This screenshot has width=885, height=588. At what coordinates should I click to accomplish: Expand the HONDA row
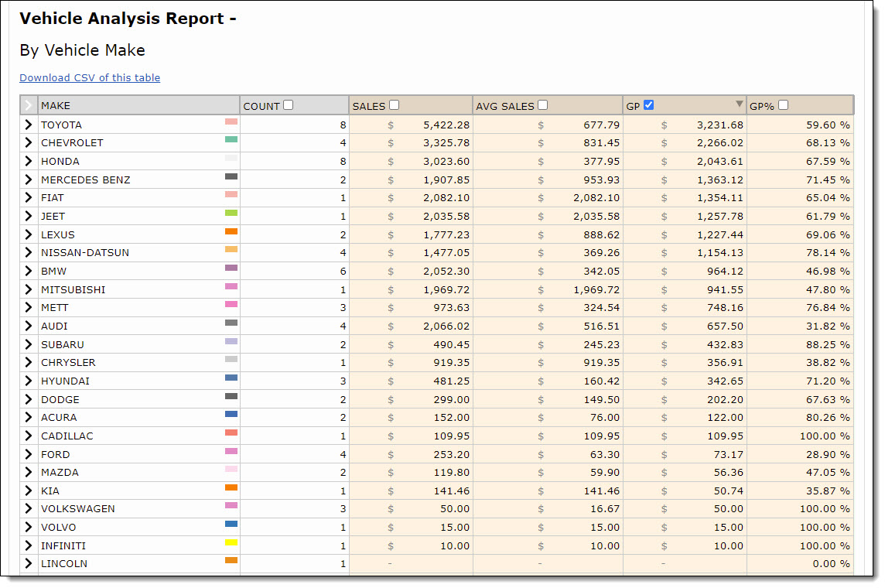pos(28,162)
